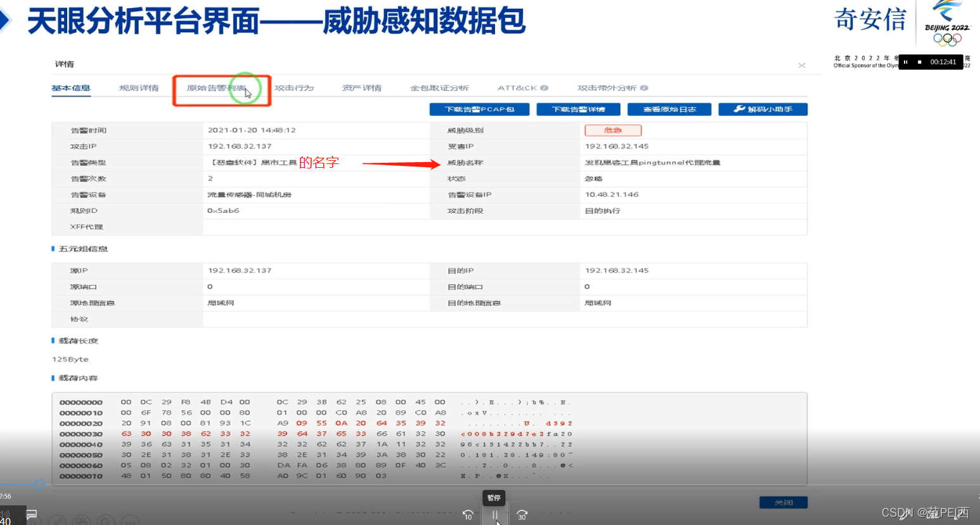
Task: Click the blue 关闭 button at the dialog bottom
Action: click(x=783, y=502)
